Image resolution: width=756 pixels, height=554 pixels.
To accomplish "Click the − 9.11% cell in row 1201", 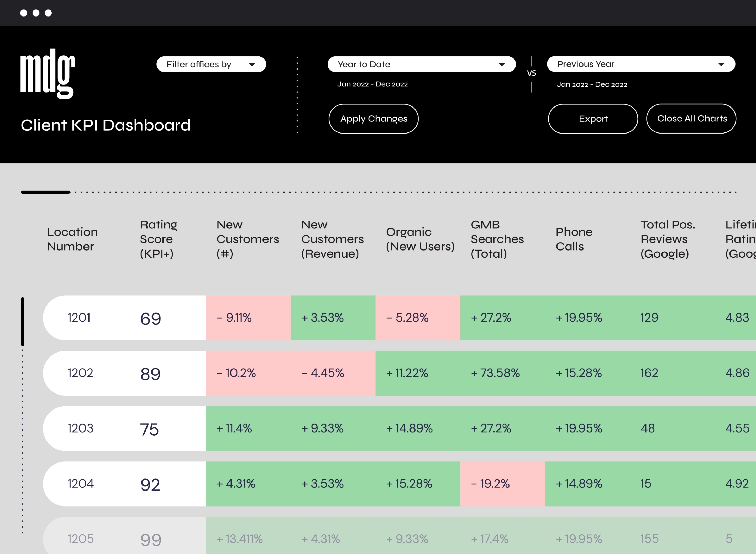I will pos(248,318).
